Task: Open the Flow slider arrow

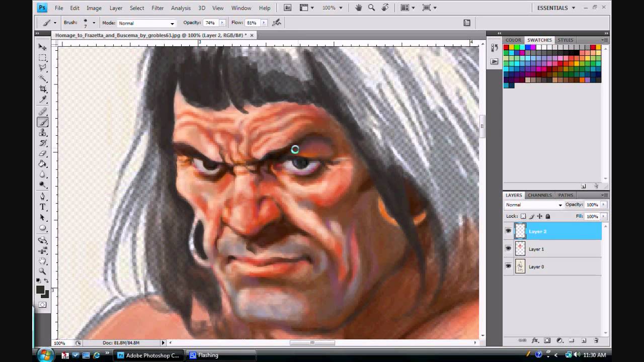Action: pyautogui.click(x=264, y=23)
